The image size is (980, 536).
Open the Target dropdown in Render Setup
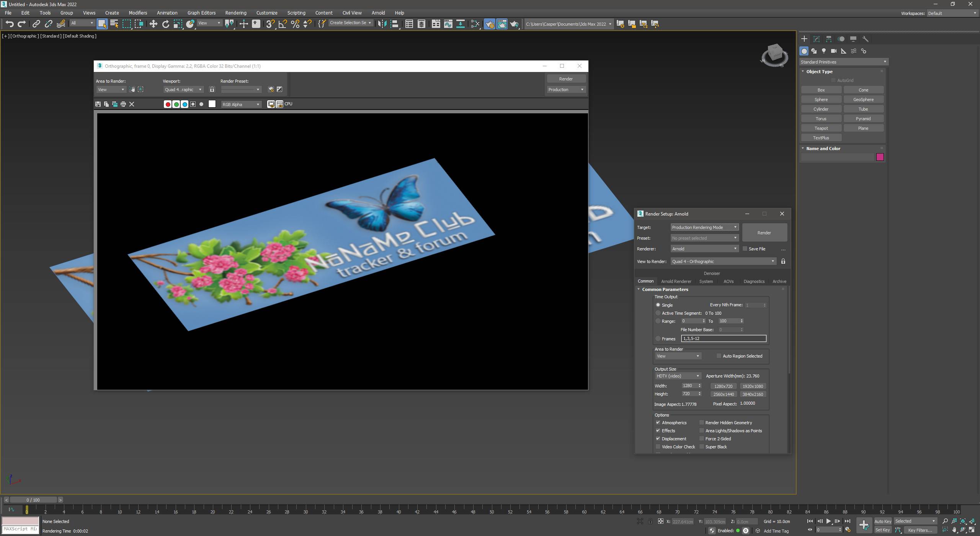pos(704,227)
